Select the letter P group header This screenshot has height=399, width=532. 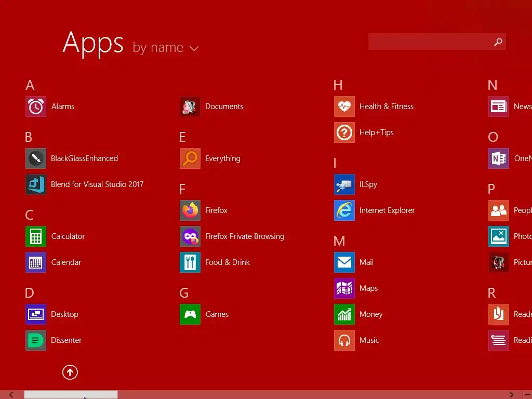(x=491, y=189)
